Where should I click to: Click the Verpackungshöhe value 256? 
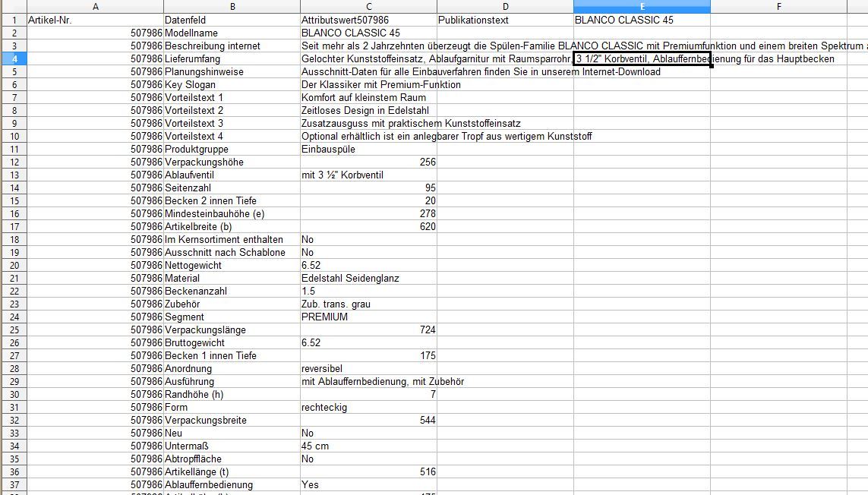coord(368,162)
